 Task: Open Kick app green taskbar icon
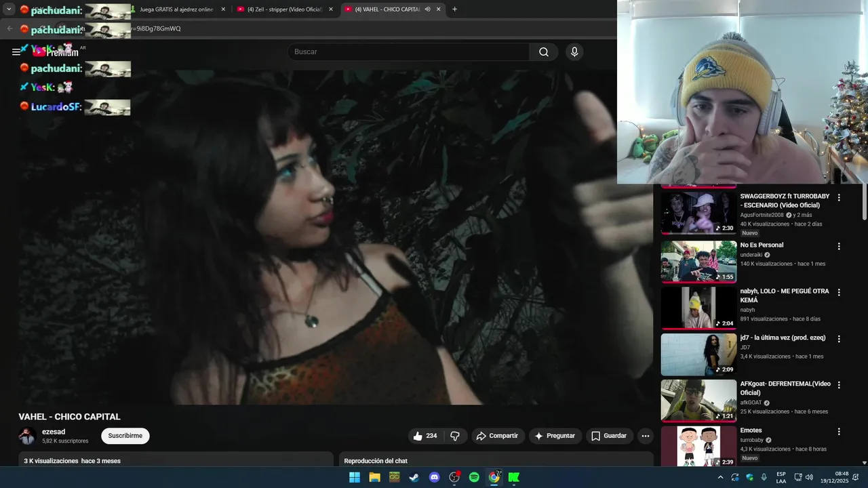514,477
